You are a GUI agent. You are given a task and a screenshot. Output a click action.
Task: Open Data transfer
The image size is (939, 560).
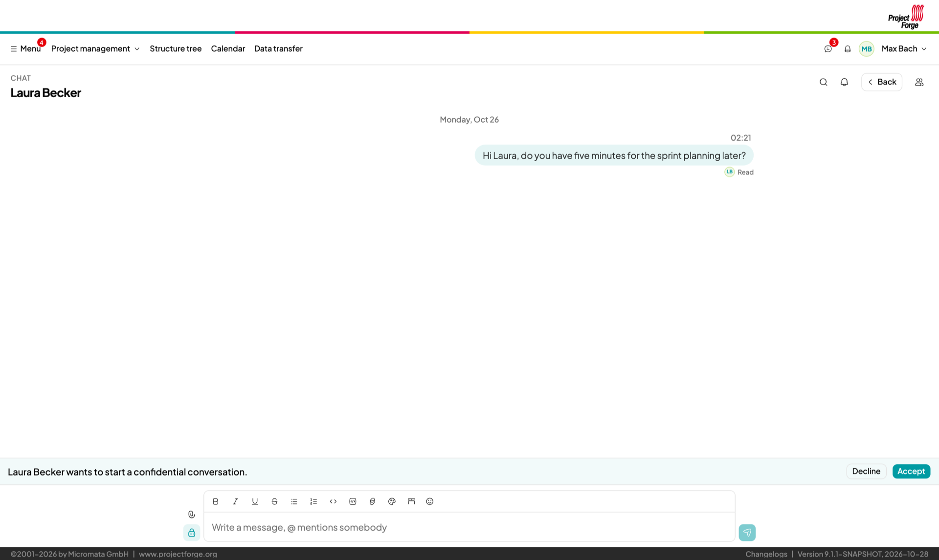[x=278, y=48]
